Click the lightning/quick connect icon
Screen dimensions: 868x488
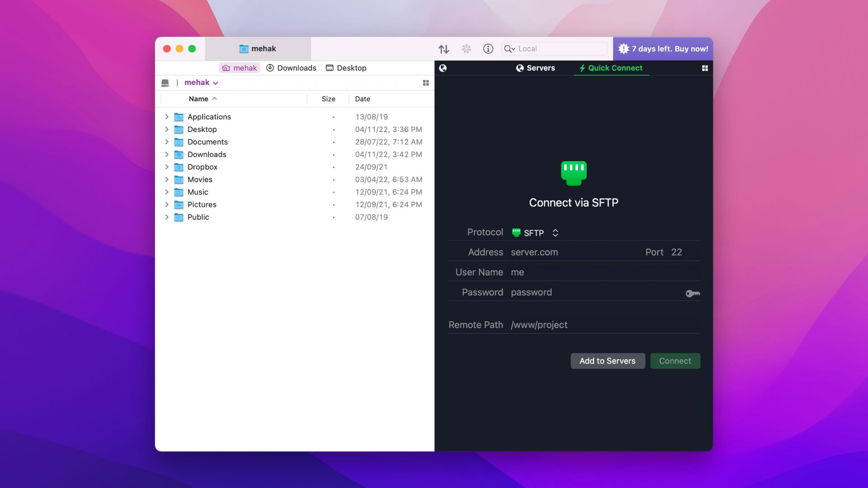[x=581, y=68]
